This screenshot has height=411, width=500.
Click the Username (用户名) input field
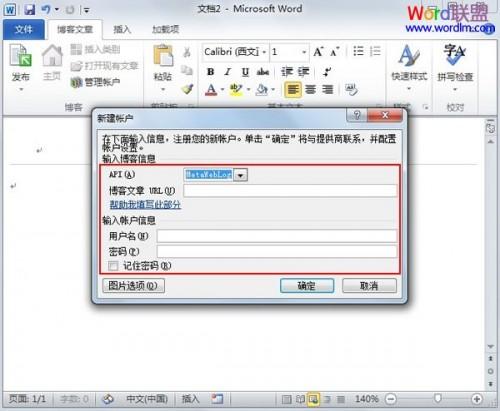click(277, 236)
